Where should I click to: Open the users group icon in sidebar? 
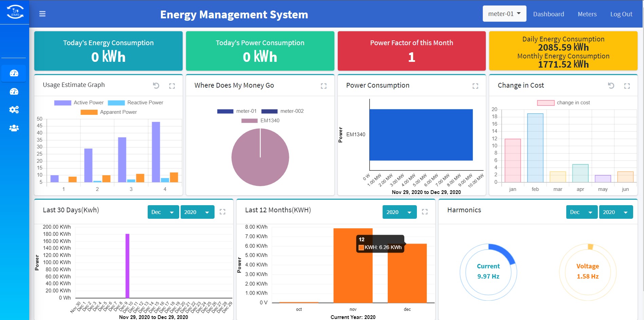(x=14, y=128)
